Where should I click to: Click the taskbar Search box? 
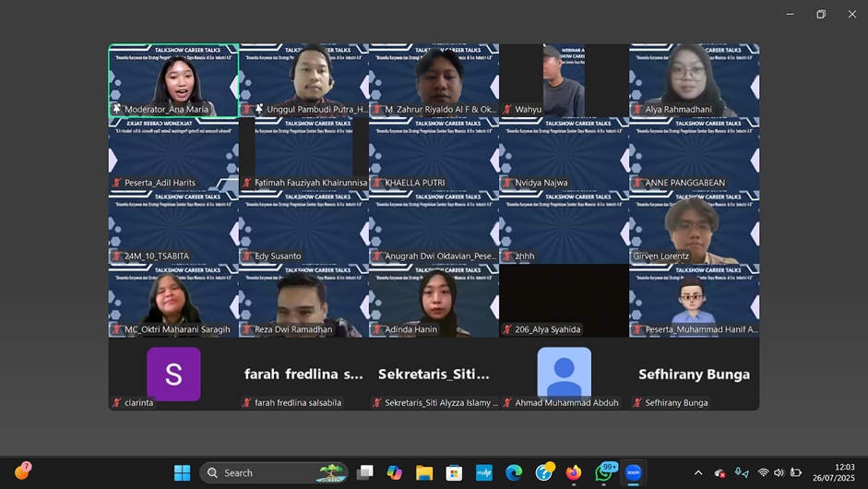pyautogui.click(x=273, y=472)
